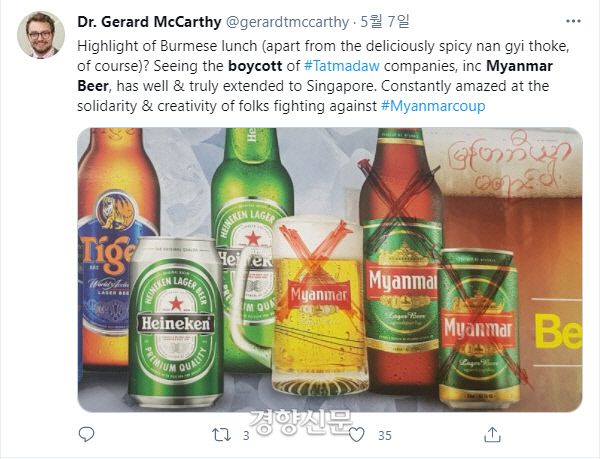The image size is (602, 459).
Task: View the retweet count of 3
Action: (x=246, y=436)
